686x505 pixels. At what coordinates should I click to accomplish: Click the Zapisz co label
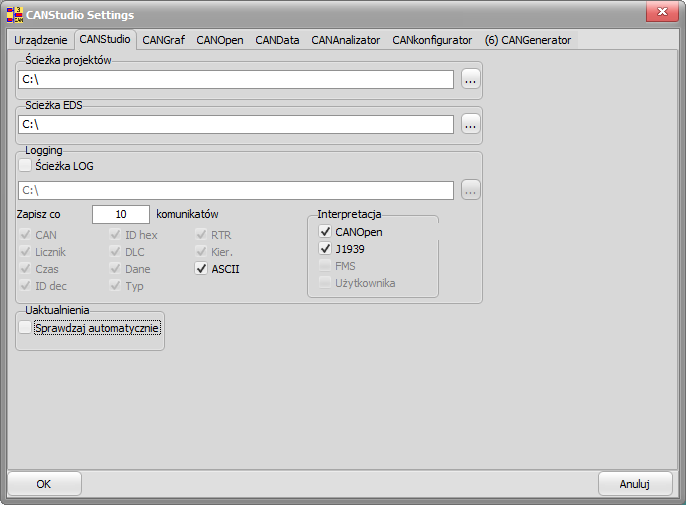[38, 214]
